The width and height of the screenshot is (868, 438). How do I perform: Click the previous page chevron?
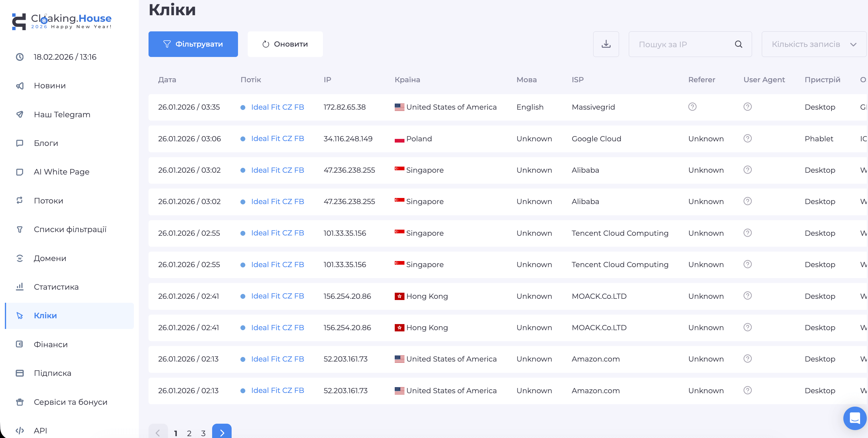click(158, 432)
